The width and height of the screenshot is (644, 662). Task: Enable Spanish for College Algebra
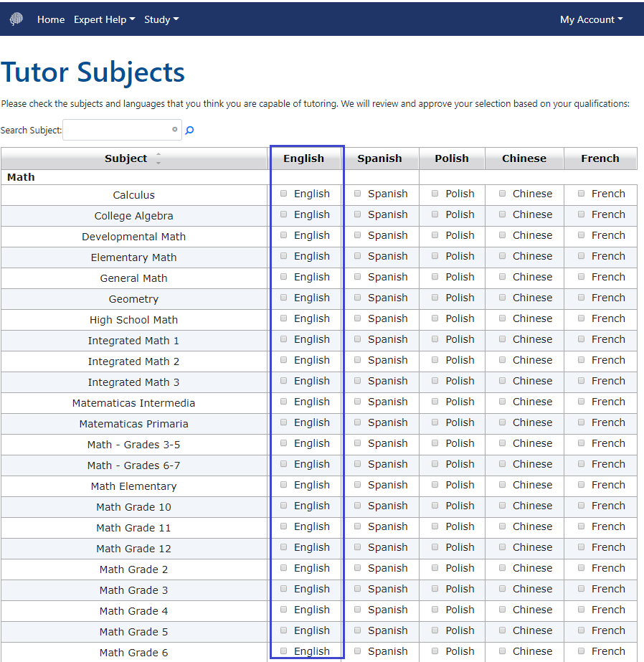coord(358,214)
